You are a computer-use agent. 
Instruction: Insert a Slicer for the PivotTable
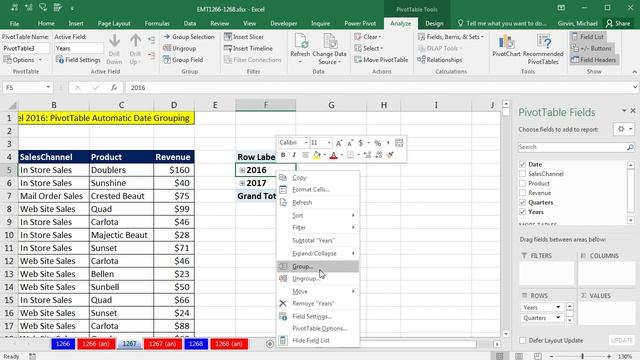pos(244,37)
